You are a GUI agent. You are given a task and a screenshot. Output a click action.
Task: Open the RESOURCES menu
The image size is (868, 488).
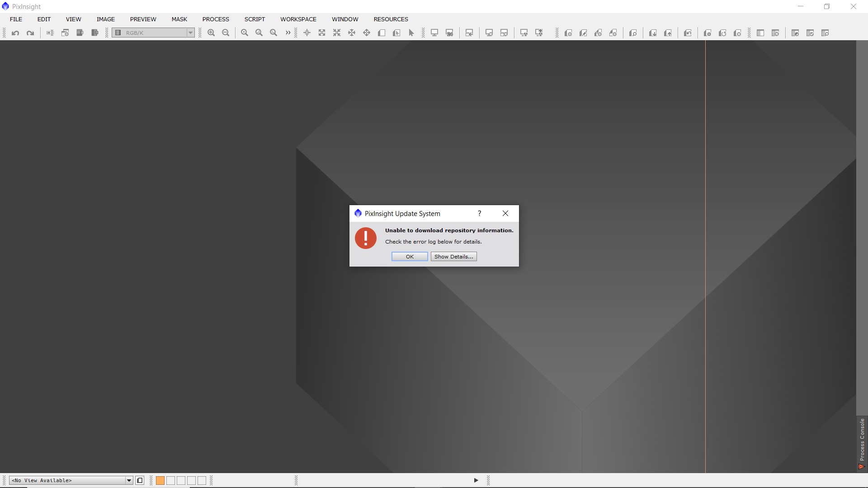click(x=391, y=19)
